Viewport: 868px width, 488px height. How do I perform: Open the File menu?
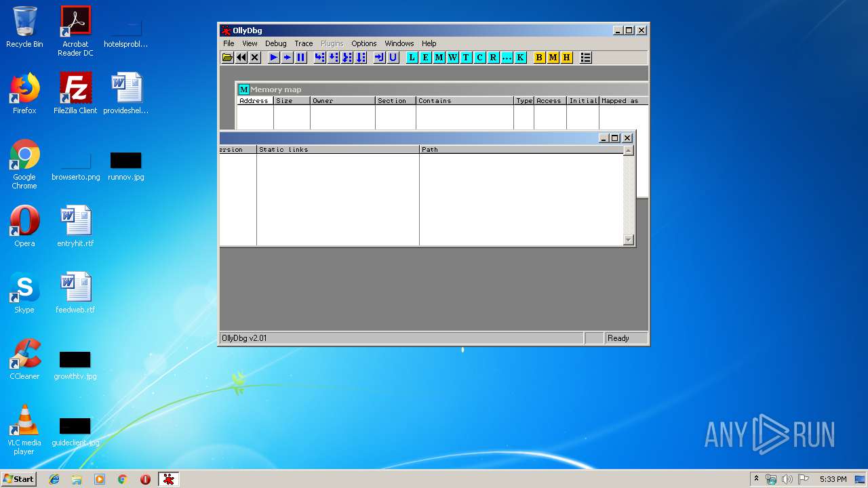[229, 43]
